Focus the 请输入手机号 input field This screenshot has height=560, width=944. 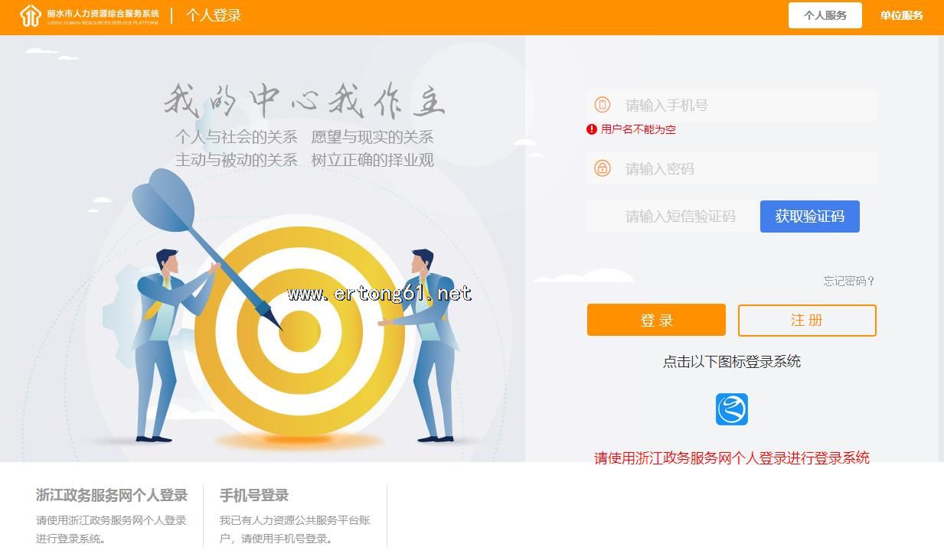tap(732, 105)
